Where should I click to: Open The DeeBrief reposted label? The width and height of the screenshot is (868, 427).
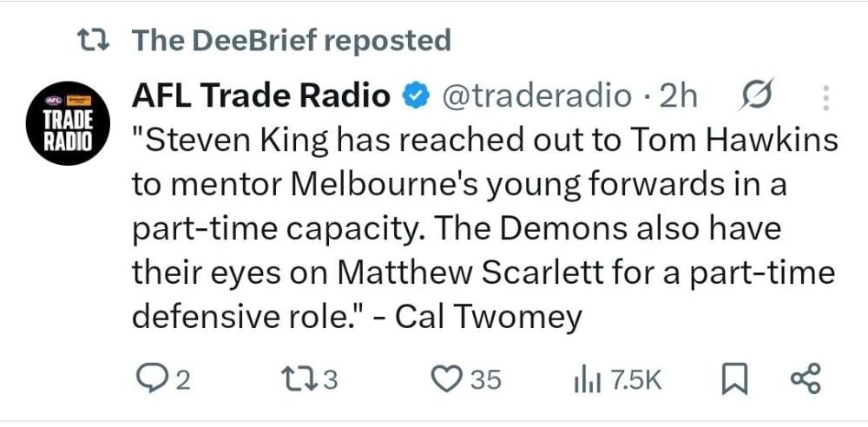pyautogui.click(x=291, y=40)
